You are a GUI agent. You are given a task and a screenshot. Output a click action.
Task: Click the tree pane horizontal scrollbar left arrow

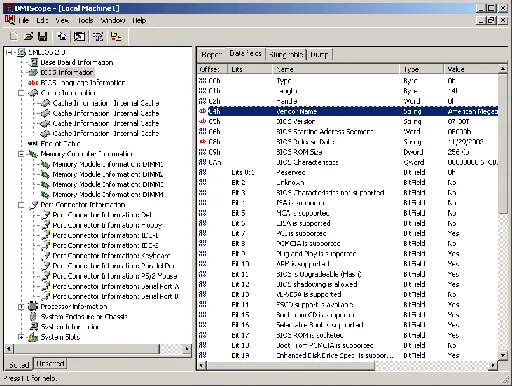pyautogui.click(x=9, y=349)
